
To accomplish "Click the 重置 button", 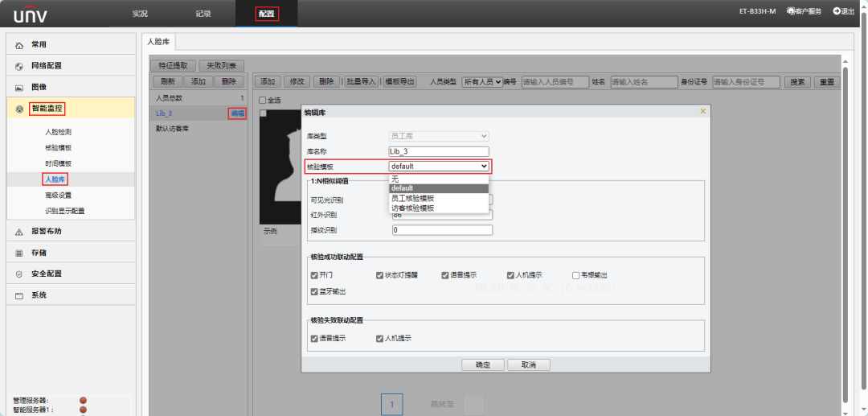I will (x=827, y=82).
